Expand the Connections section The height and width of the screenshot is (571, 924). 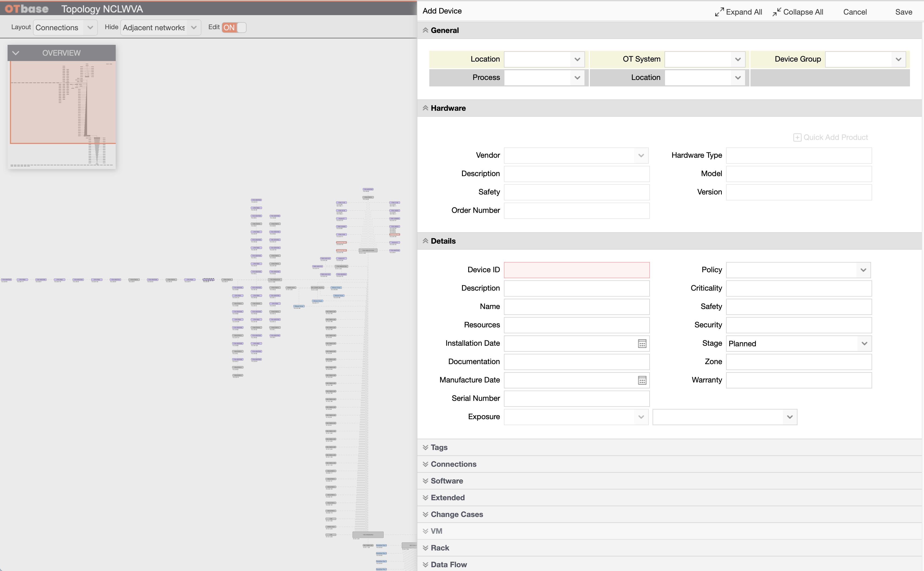click(669, 464)
